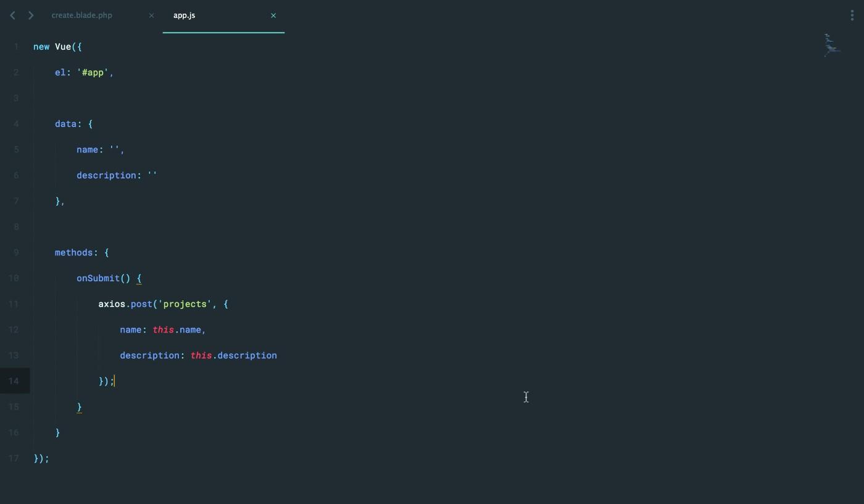Click 'this' keyword on line 12
Screen dimensions: 864x504
163,330
